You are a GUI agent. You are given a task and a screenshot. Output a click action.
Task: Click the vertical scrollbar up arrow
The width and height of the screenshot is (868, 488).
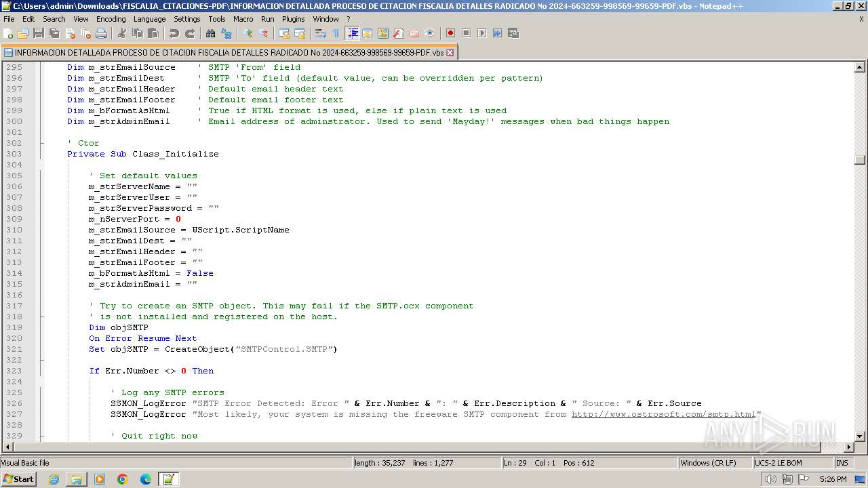pyautogui.click(x=860, y=67)
